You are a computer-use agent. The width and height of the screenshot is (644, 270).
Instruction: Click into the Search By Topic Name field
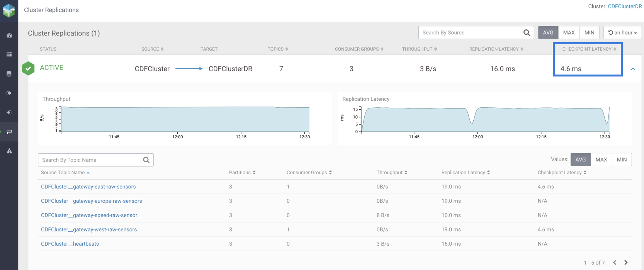coord(91,160)
